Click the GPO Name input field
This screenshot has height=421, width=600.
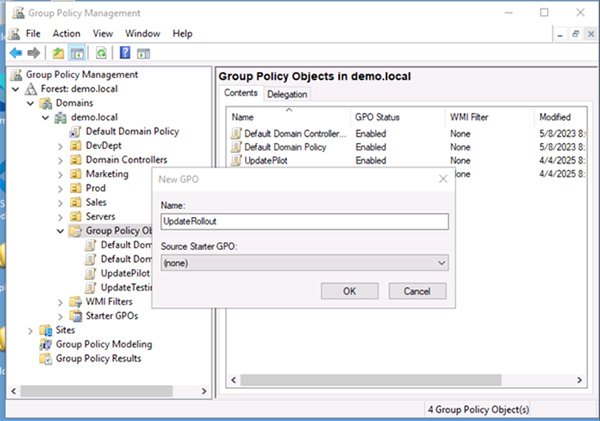tap(303, 222)
